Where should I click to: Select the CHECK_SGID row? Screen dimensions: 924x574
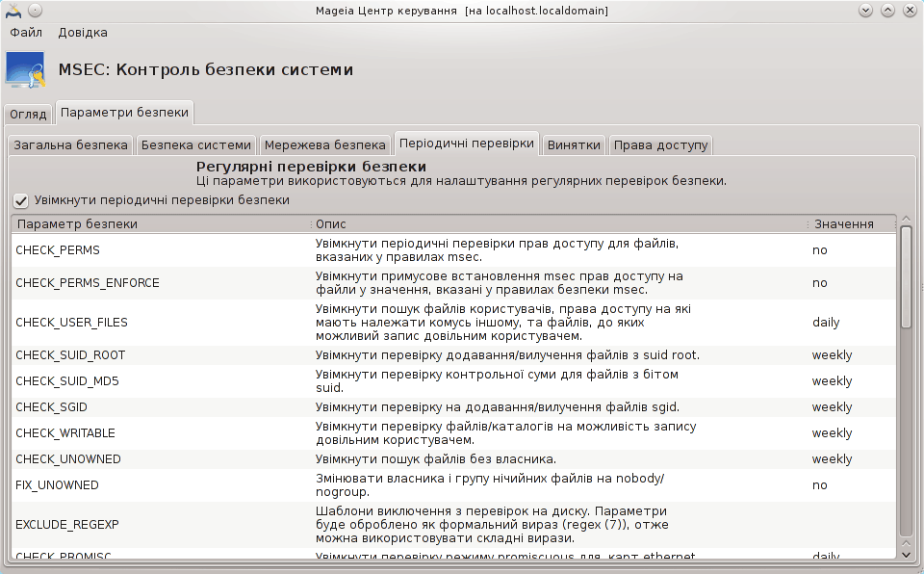click(x=453, y=407)
